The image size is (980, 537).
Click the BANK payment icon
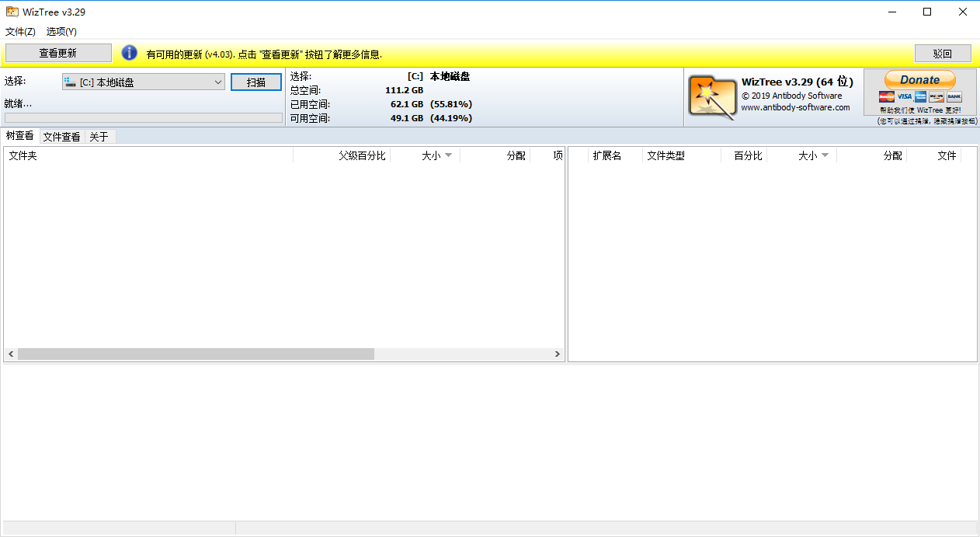pos(954,96)
